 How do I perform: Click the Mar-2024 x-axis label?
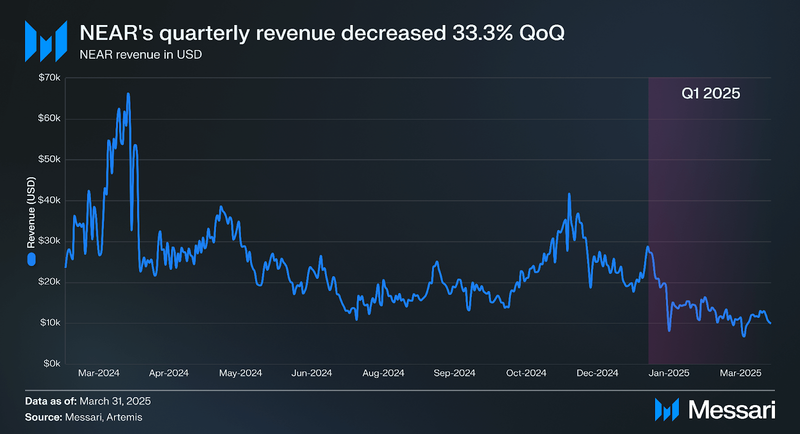(x=98, y=373)
